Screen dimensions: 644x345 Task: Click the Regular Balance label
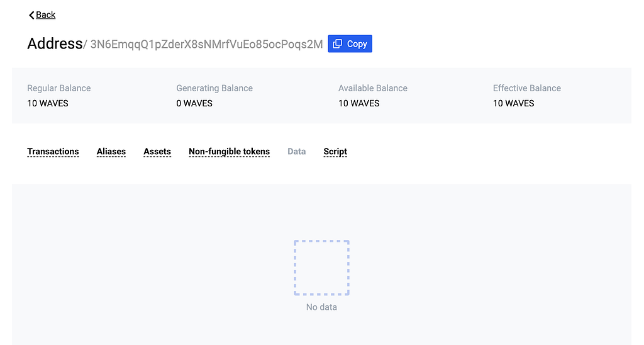click(58, 88)
